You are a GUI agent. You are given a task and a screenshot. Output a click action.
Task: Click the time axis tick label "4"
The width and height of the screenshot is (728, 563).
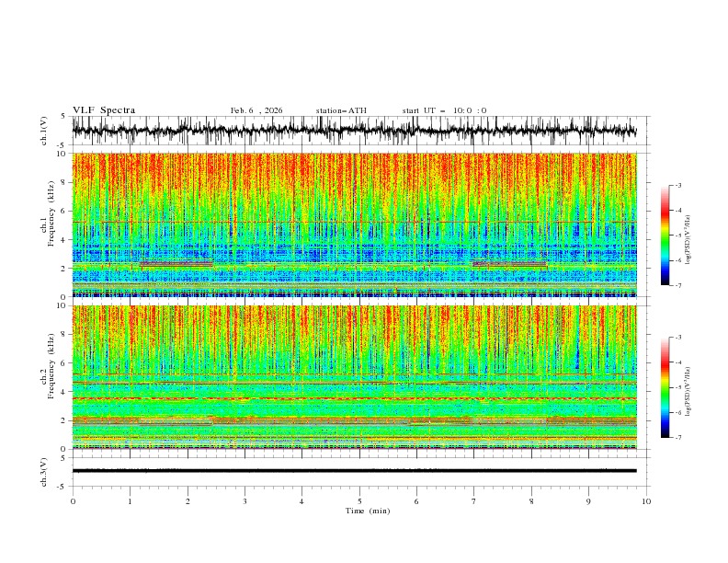click(301, 501)
